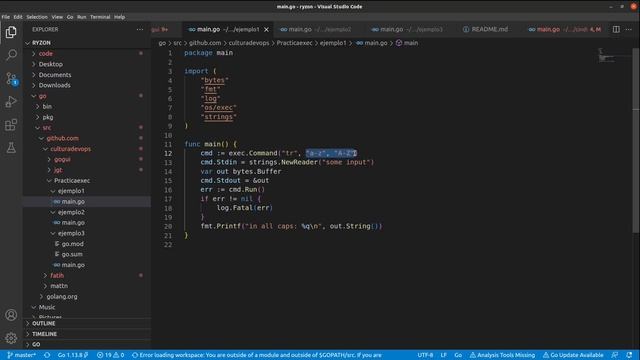Click Analysis Tools Missing warning

(502, 355)
